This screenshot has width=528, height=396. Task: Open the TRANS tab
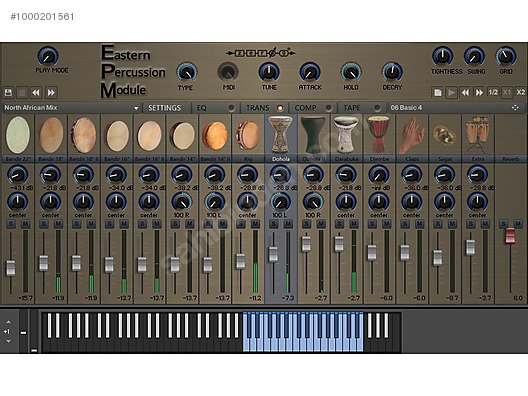(x=258, y=108)
